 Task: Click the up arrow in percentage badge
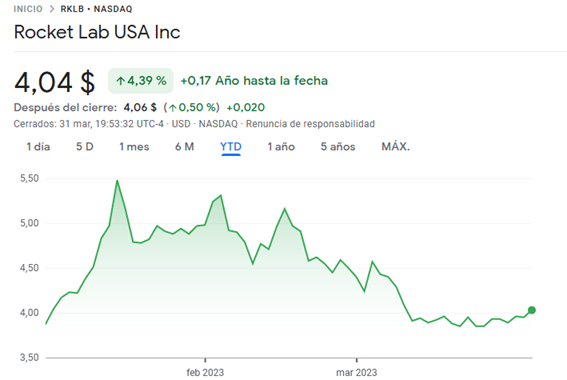[120, 81]
